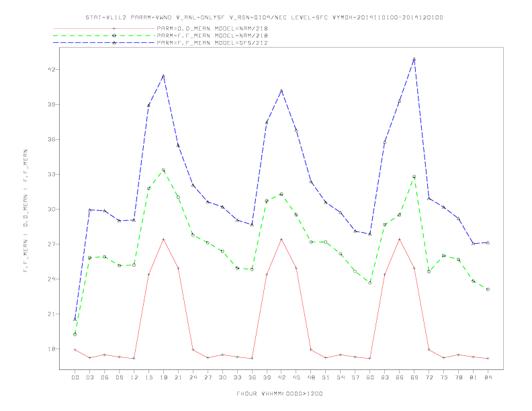532x411 pixels.
Task: Click x-axis tick label 33
Action: coord(237,377)
